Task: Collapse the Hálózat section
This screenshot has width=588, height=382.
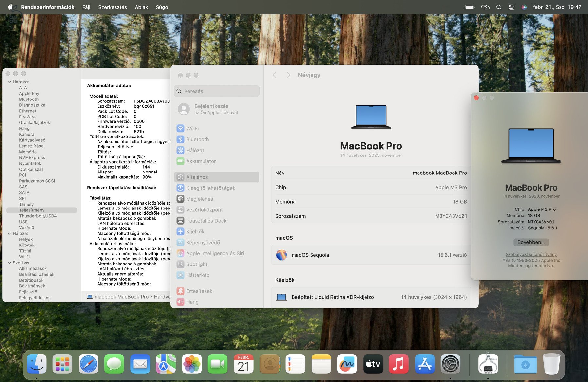Action: pyautogui.click(x=9, y=233)
